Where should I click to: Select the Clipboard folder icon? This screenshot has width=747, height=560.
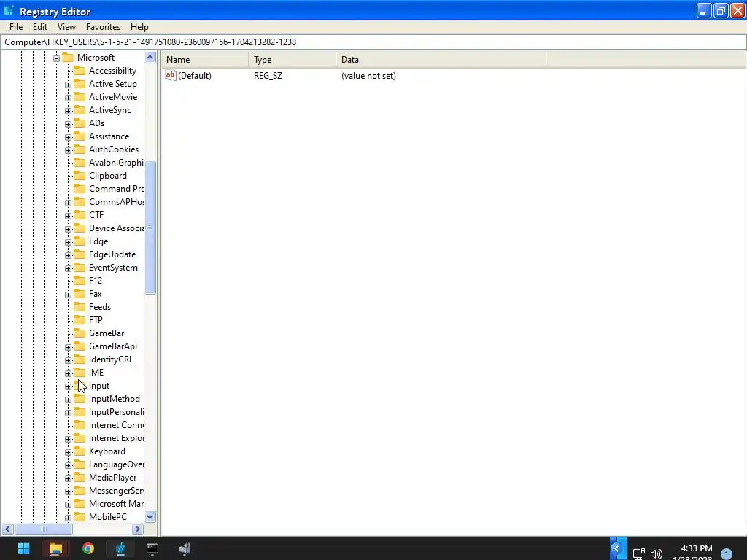80,176
